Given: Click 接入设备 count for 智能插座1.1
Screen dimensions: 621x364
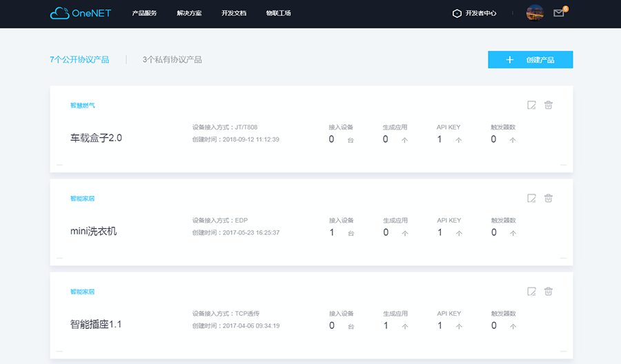Looking at the screenshot, I should tap(332, 325).
